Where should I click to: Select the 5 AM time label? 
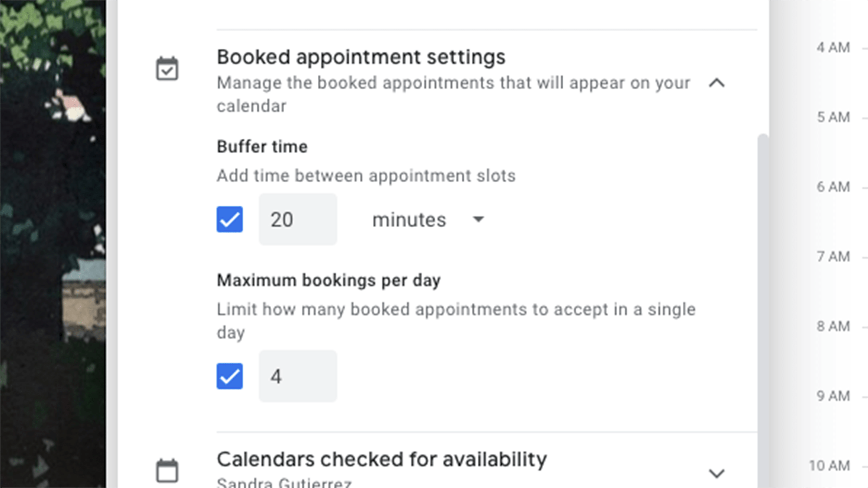pos(833,117)
